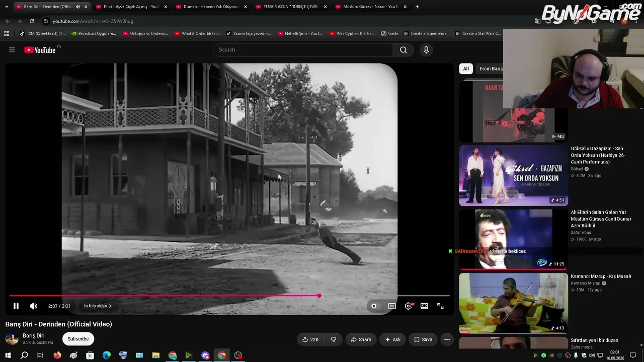Open 'Ak Ellerin Salan Gelen Yar' title

(601, 219)
